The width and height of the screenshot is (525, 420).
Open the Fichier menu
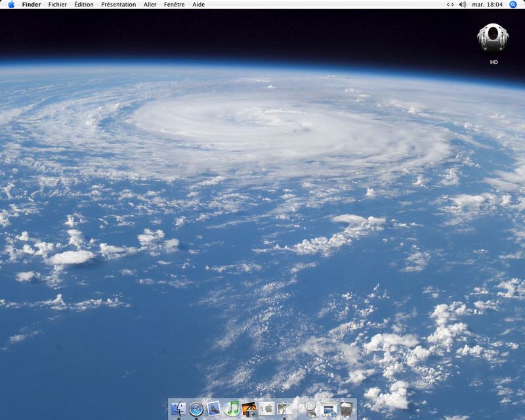pyautogui.click(x=57, y=5)
